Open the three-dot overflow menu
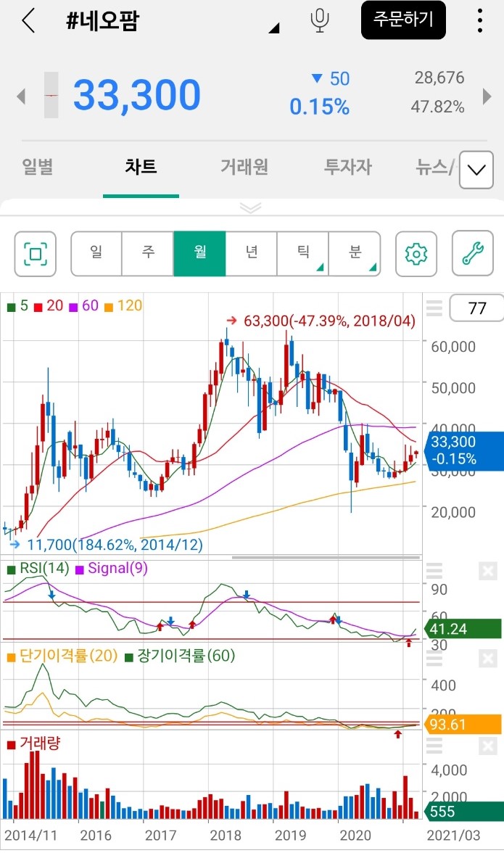Screen dimensions: 504x853 point(479,20)
